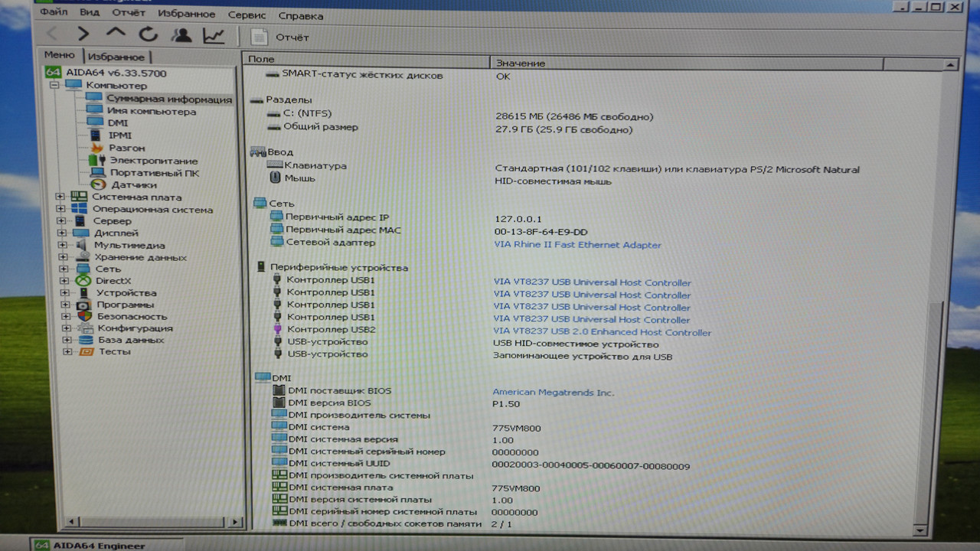
Task: Click the Безопасность shield icon
Action: [x=84, y=316]
